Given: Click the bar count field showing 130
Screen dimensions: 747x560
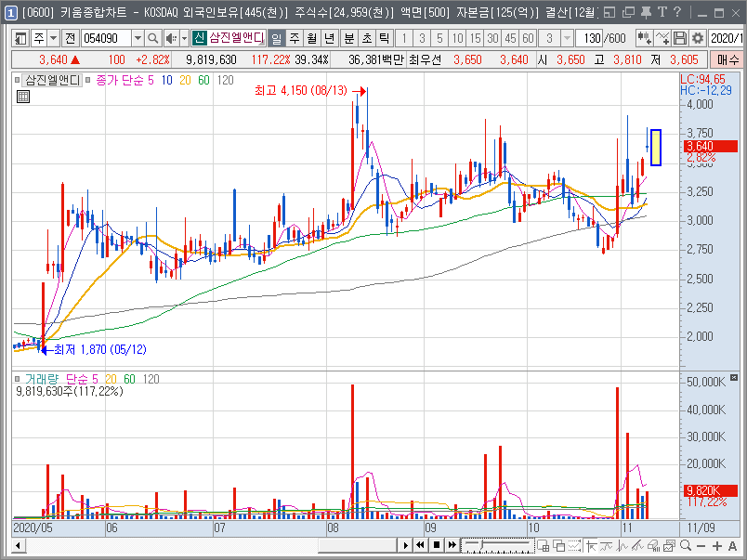Looking at the screenshot, I should [589, 38].
